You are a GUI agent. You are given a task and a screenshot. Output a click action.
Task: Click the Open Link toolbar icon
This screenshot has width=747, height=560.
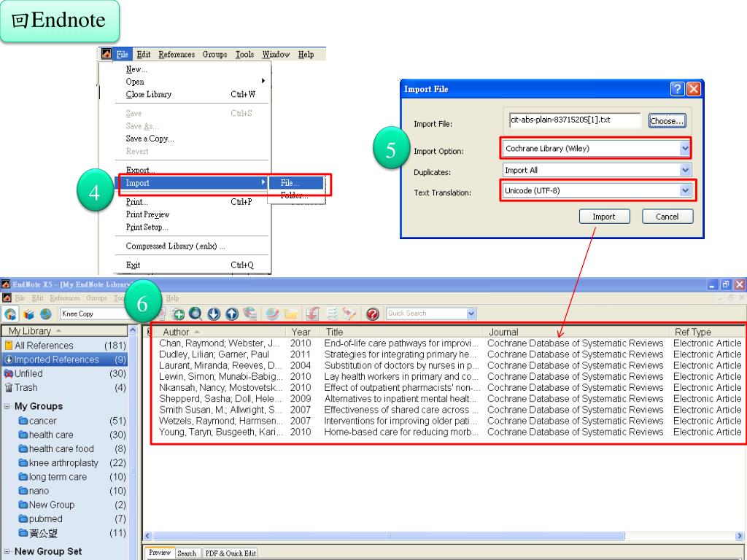click(273, 314)
